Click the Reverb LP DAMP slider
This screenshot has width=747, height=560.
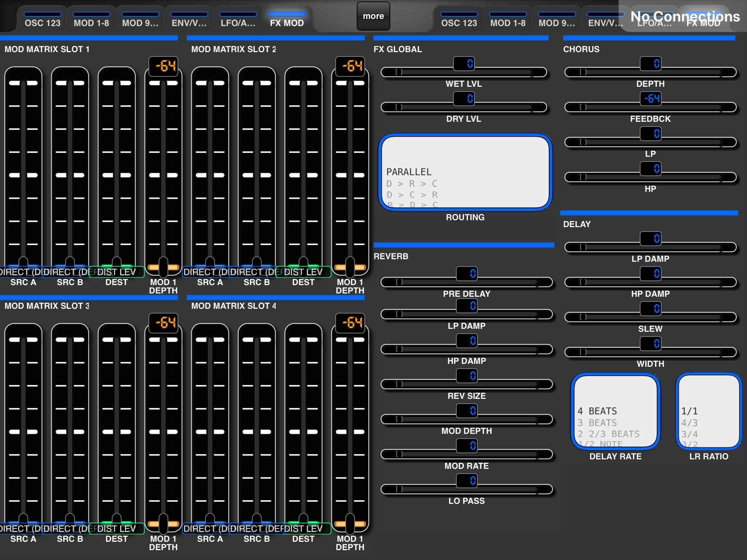[x=467, y=314]
